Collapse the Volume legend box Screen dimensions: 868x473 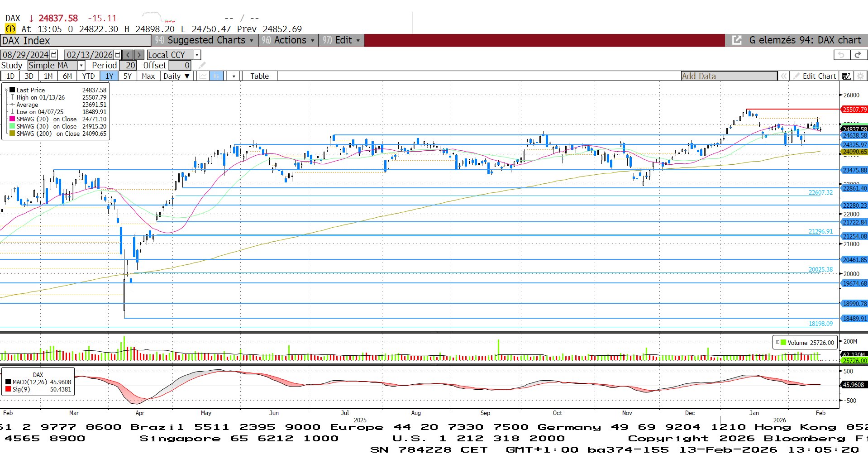click(x=777, y=342)
